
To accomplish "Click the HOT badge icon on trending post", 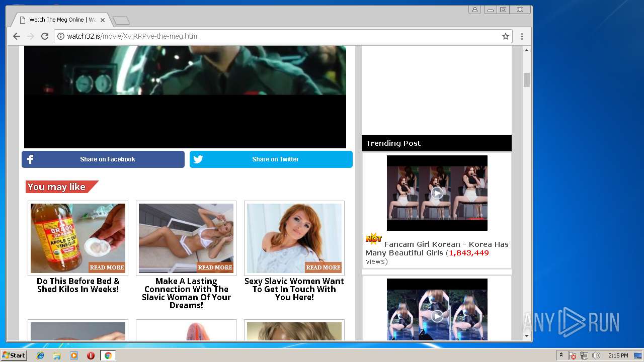I will [x=374, y=239].
